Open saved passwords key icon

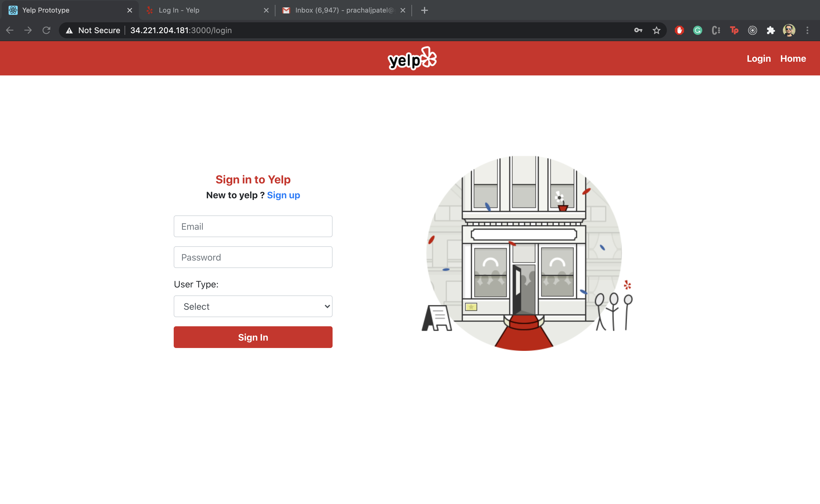(x=638, y=30)
